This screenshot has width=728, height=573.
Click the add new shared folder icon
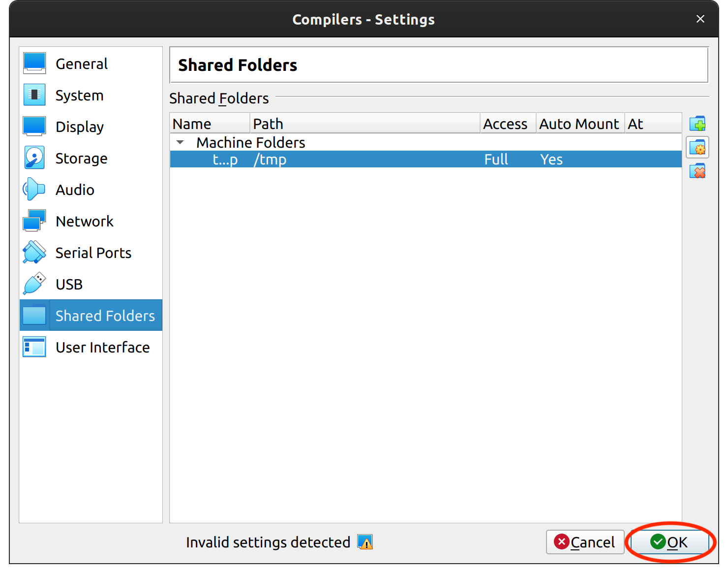pyautogui.click(x=697, y=124)
